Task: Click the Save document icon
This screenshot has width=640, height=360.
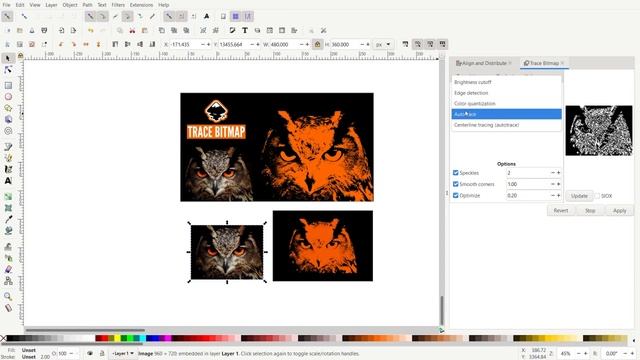Action: [x=32, y=31]
